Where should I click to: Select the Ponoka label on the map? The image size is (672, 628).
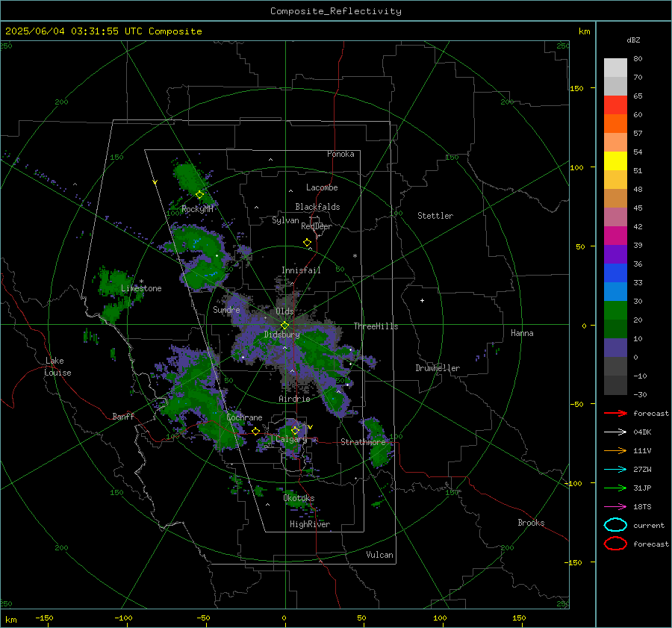tap(340, 154)
